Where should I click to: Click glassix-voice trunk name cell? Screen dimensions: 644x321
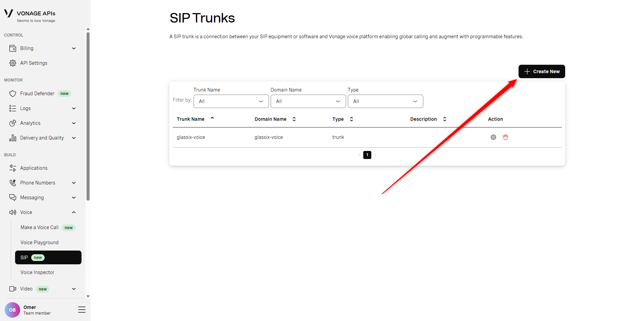tap(191, 137)
